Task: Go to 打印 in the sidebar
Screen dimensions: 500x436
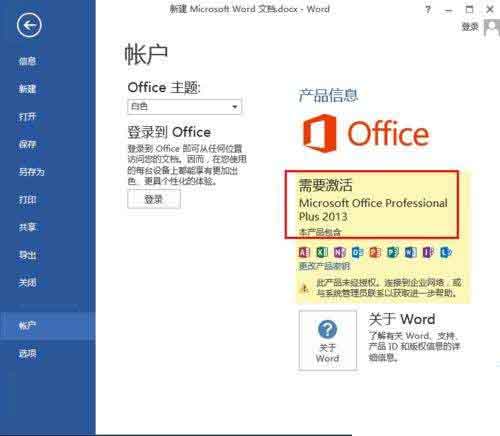Action: 27,200
